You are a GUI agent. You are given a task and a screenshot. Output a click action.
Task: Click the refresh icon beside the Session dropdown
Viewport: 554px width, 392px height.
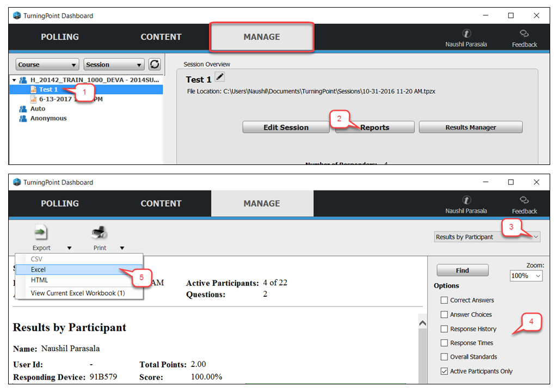[155, 64]
